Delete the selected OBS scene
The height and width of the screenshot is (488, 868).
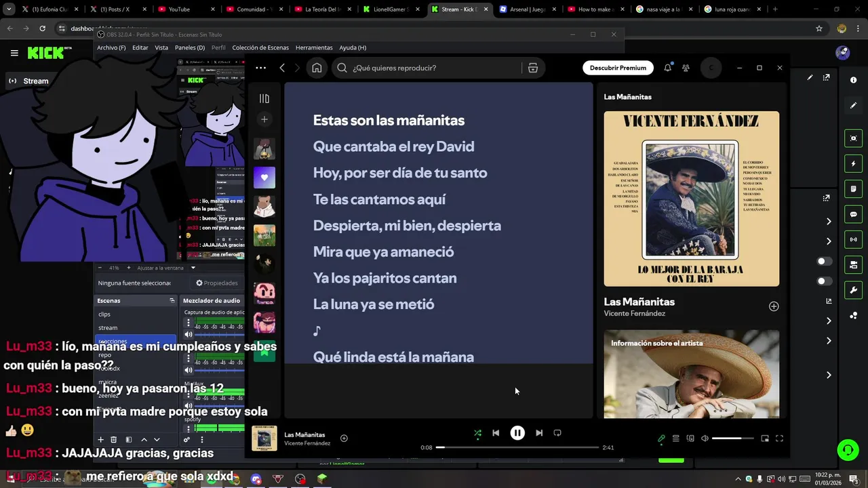114,440
